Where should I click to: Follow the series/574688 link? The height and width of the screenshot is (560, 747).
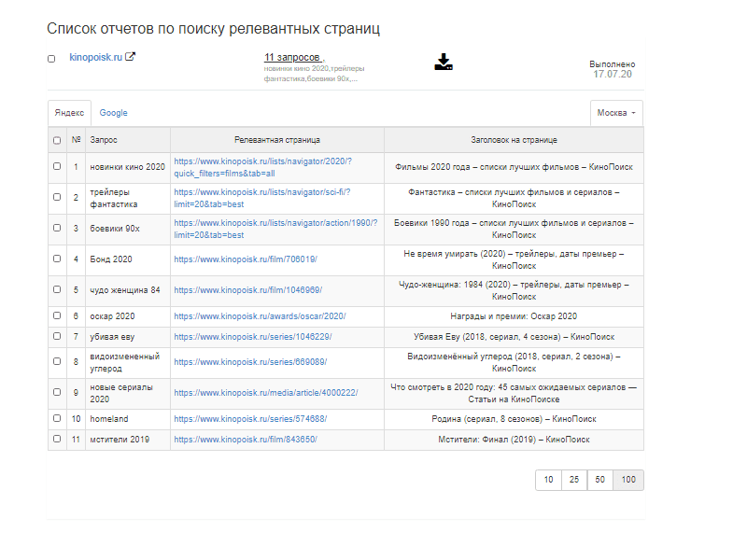point(250,419)
